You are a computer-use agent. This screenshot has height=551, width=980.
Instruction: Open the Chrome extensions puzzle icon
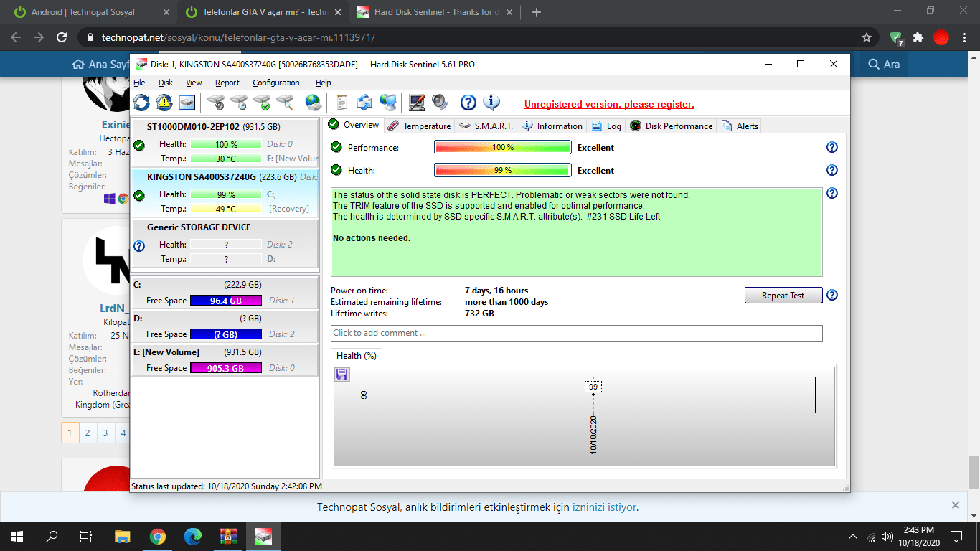[x=918, y=37]
